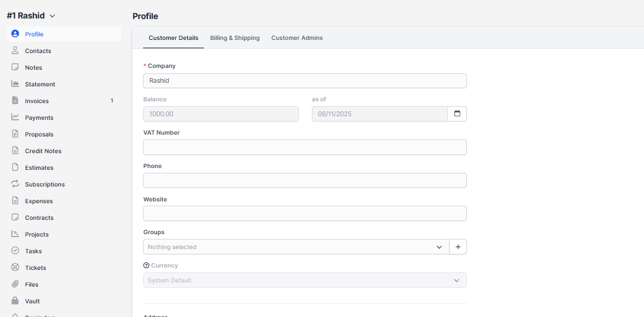Click the Currency help question-mark icon
Image resolution: width=644 pixels, height=317 pixels.
click(x=146, y=266)
